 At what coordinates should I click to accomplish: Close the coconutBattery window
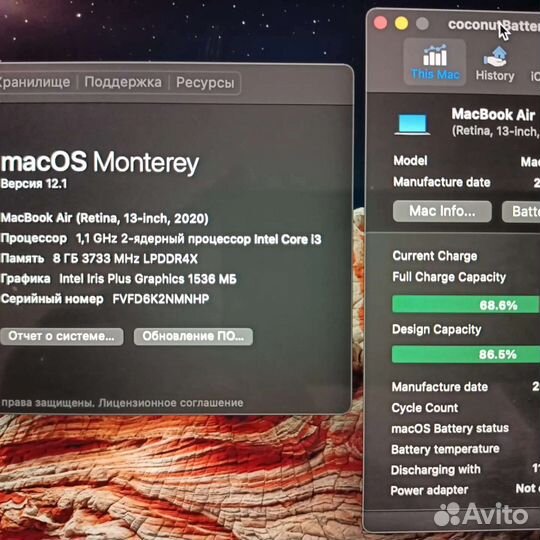(x=380, y=23)
